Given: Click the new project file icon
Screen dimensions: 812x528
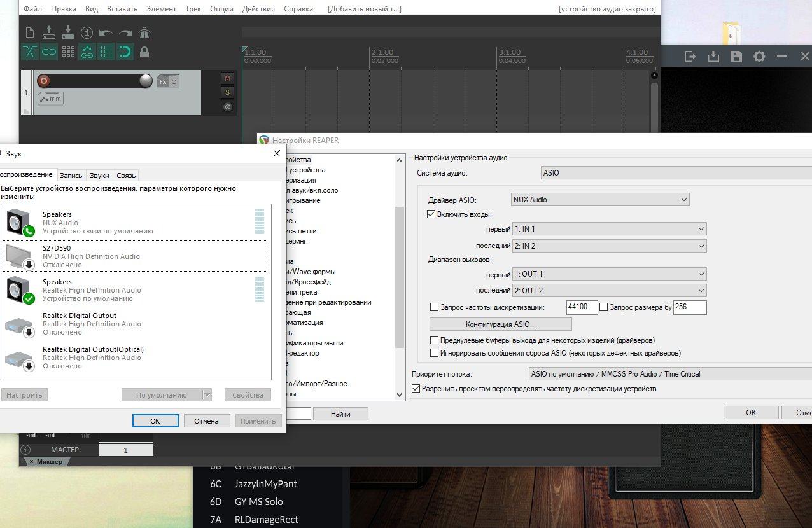Looking at the screenshot, I should (29, 33).
